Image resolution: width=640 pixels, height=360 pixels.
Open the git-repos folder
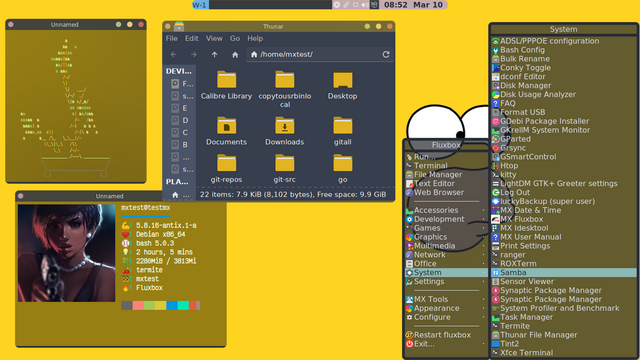point(226,169)
